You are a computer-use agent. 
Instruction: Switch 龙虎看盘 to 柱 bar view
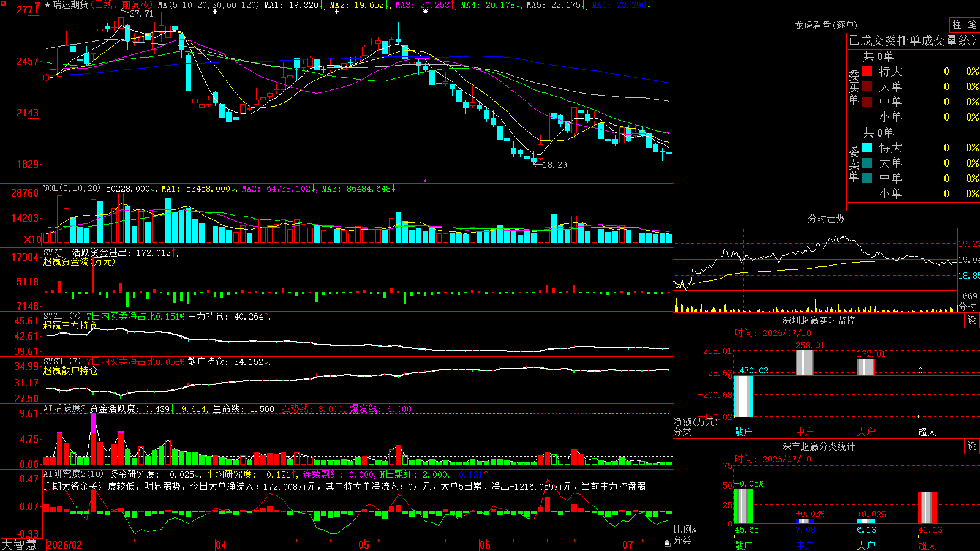957,25
